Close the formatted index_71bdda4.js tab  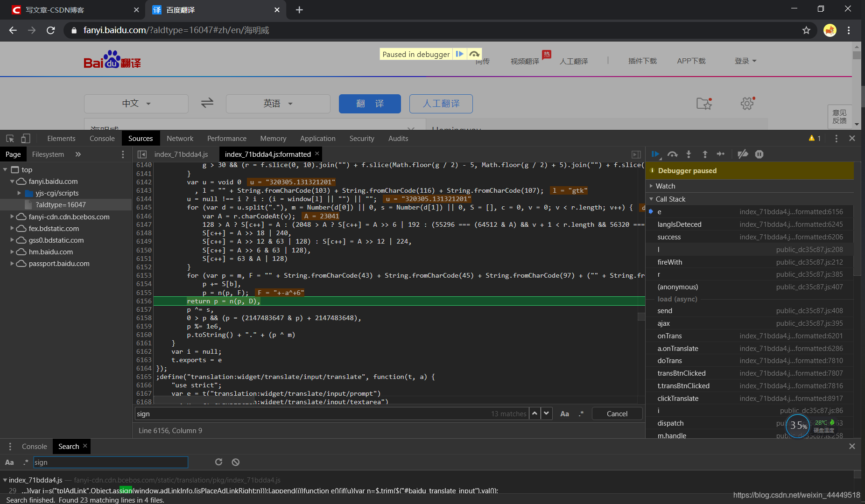pyautogui.click(x=317, y=154)
